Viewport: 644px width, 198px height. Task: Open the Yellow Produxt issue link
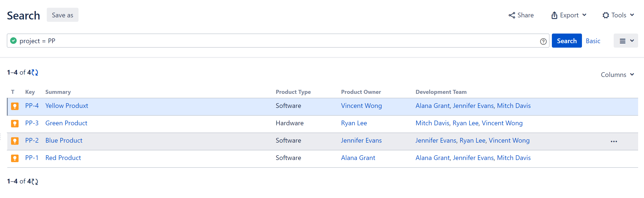point(67,106)
